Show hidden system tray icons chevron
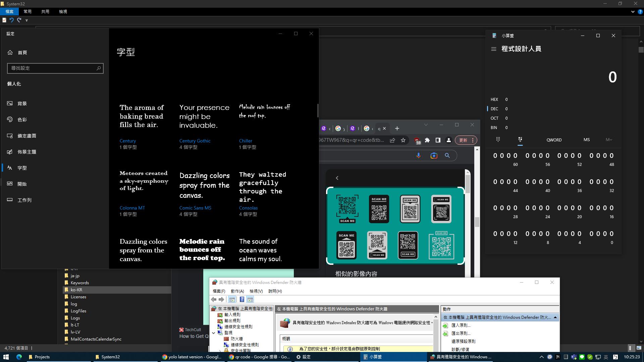The image size is (644, 362). click(x=541, y=357)
